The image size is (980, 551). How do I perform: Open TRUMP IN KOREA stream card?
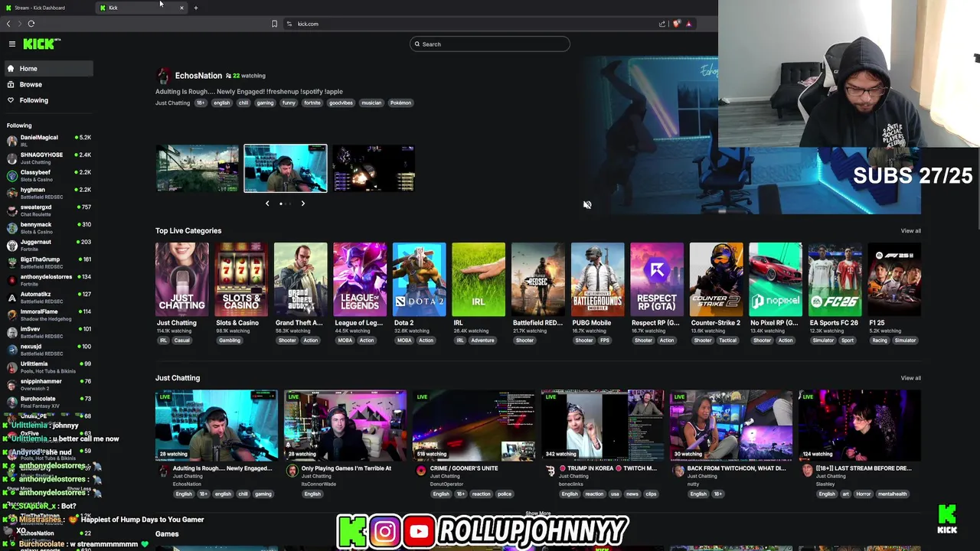603,425
